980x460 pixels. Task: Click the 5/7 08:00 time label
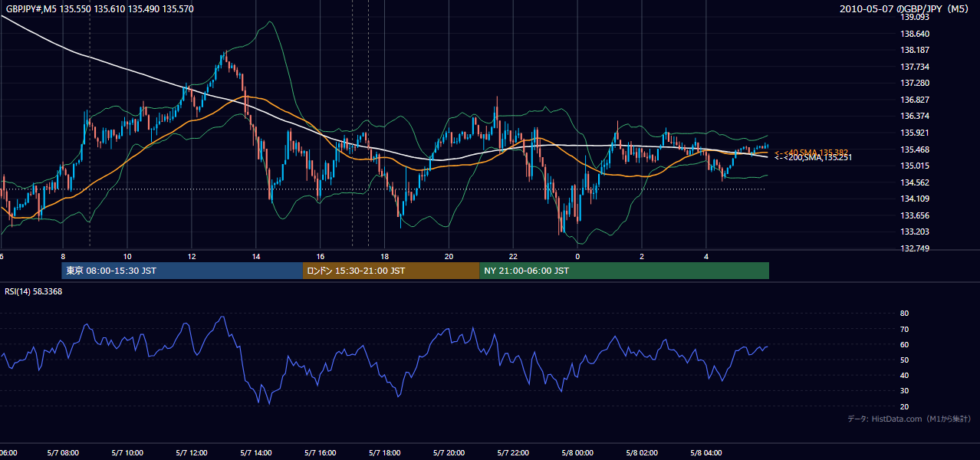[x=63, y=453]
